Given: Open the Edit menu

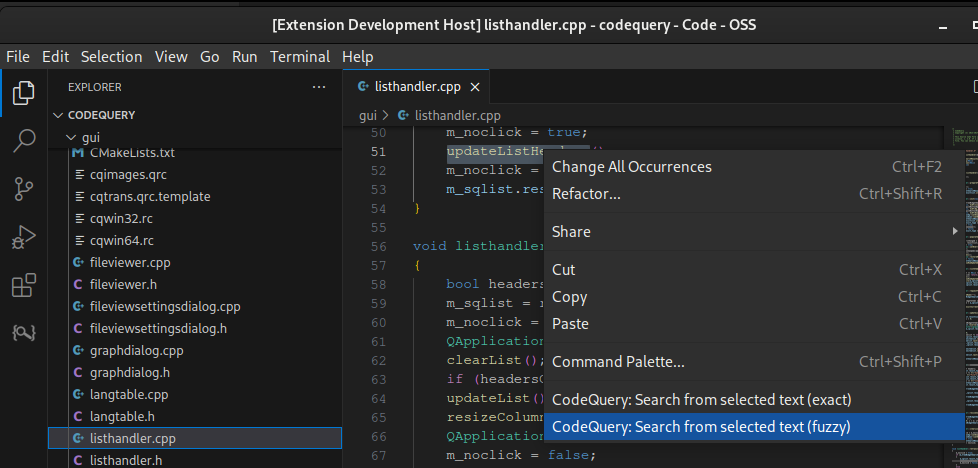Looking at the screenshot, I should [x=56, y=57].
